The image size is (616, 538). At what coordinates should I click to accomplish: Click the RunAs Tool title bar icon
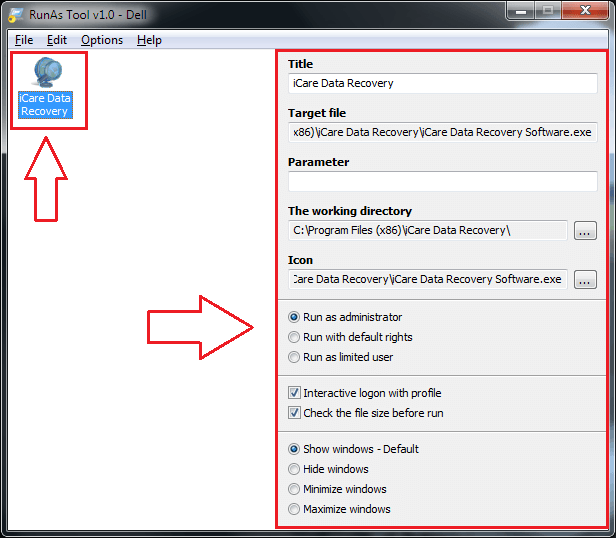pos(16,15)
